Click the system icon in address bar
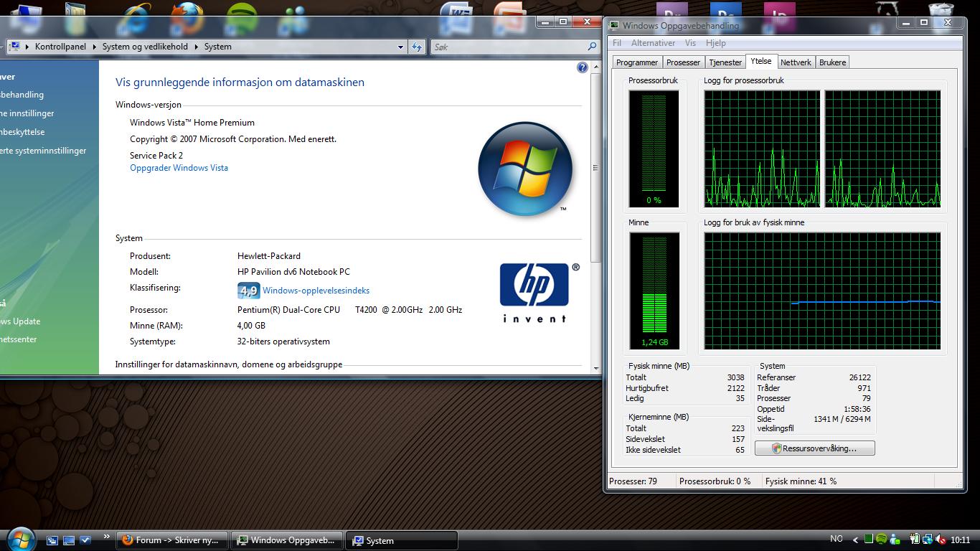 (14, 47)
